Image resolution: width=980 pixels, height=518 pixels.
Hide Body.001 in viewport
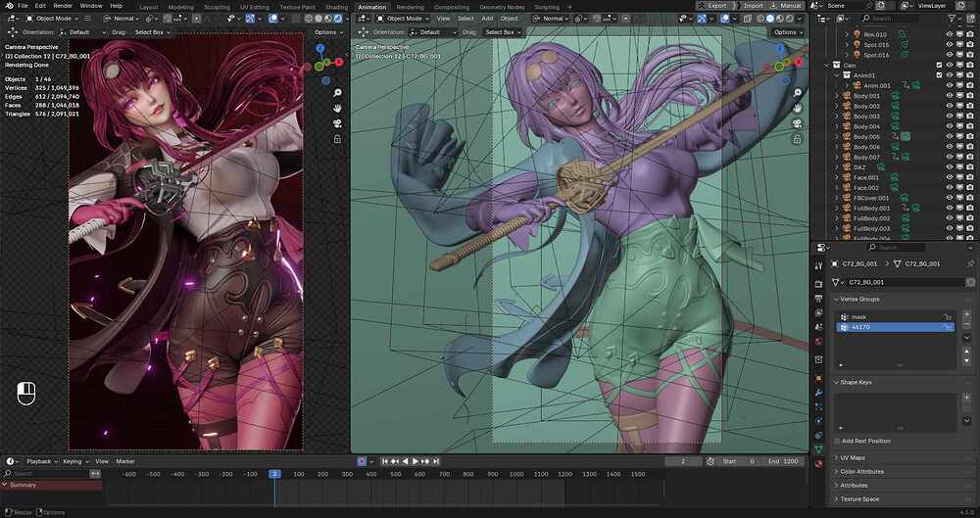pyautogui.click(x=950, y=96)
